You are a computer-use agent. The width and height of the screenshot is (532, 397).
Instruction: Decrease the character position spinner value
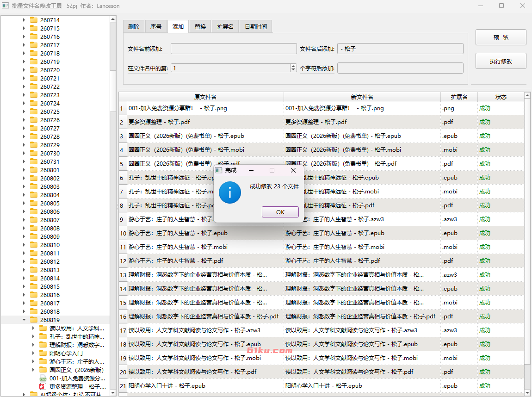point(293,70)
